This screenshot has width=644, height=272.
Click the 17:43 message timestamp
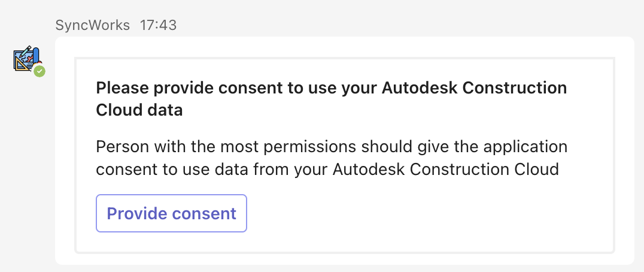[158, 25]
